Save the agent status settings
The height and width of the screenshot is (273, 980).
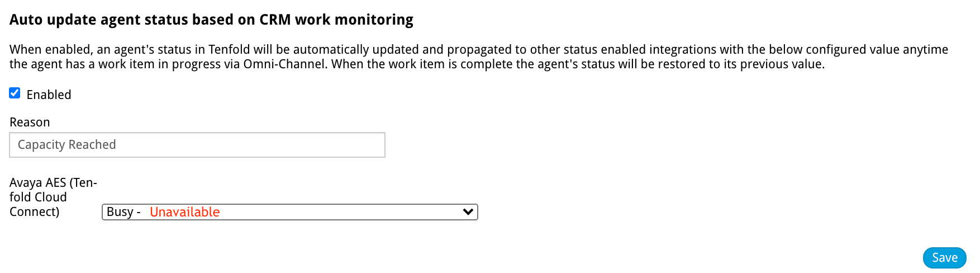click(x=944, y=258)
